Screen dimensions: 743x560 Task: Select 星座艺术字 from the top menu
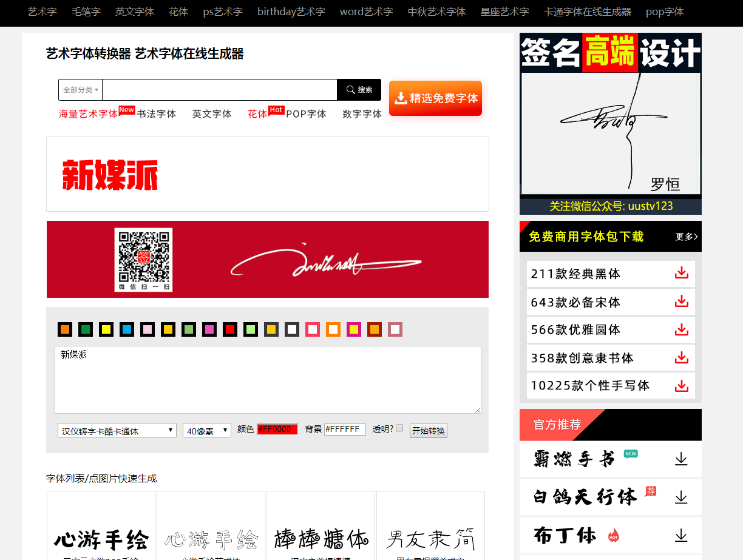click(504, 12)
